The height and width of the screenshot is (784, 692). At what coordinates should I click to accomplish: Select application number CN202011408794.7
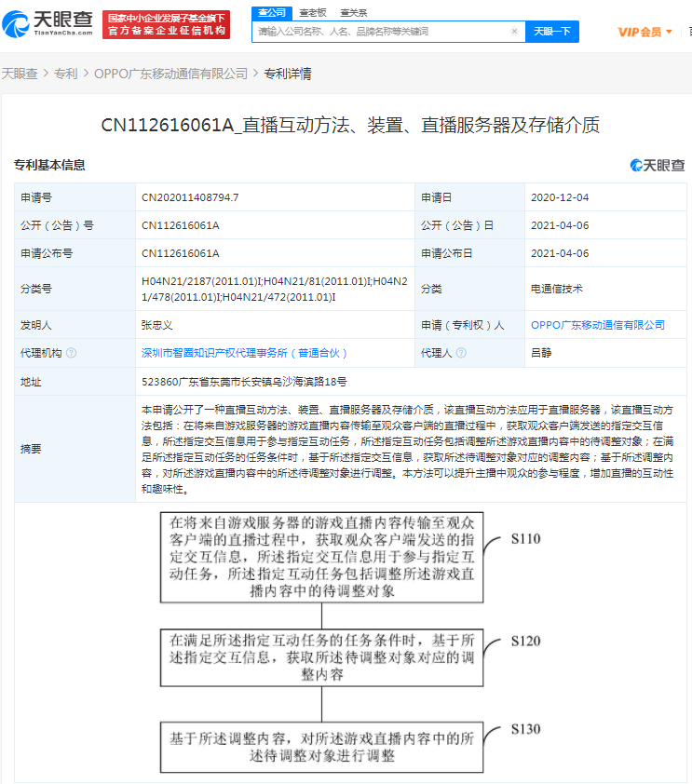click(x=190, y=197)
